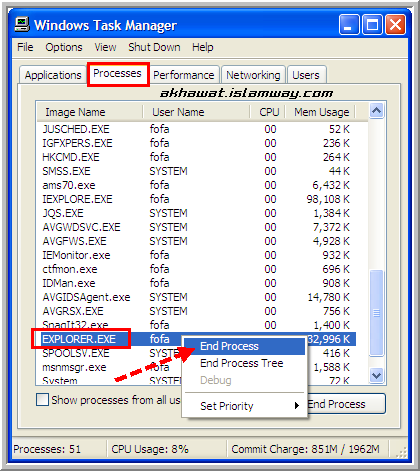
Task: Toggle Show processes from all users checkbox
Action: (x=42, y=400)
